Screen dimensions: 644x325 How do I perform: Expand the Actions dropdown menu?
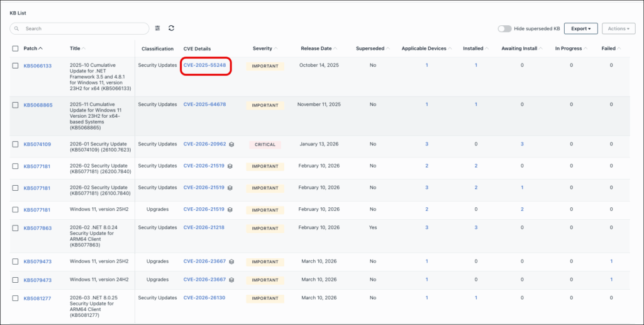[618, 28]
